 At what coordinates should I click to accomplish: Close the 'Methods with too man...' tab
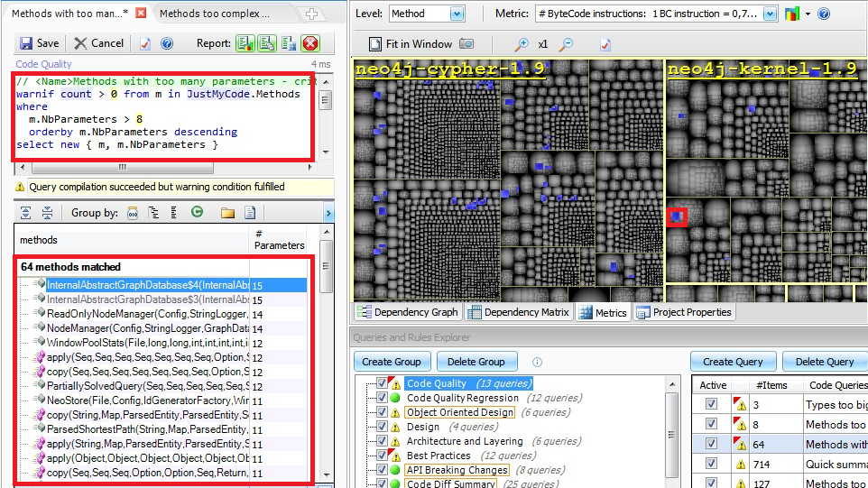coord(141,13)
